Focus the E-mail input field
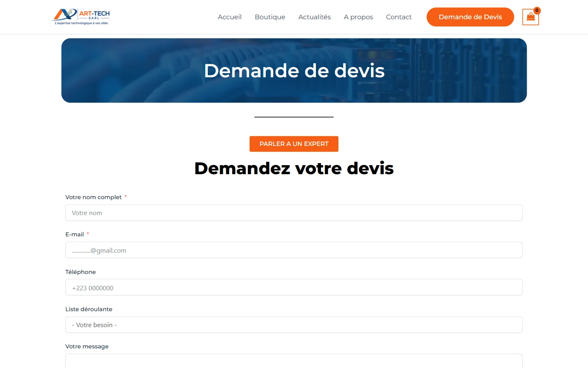Screen dimensions: 588x368 (x=294, y=250)
